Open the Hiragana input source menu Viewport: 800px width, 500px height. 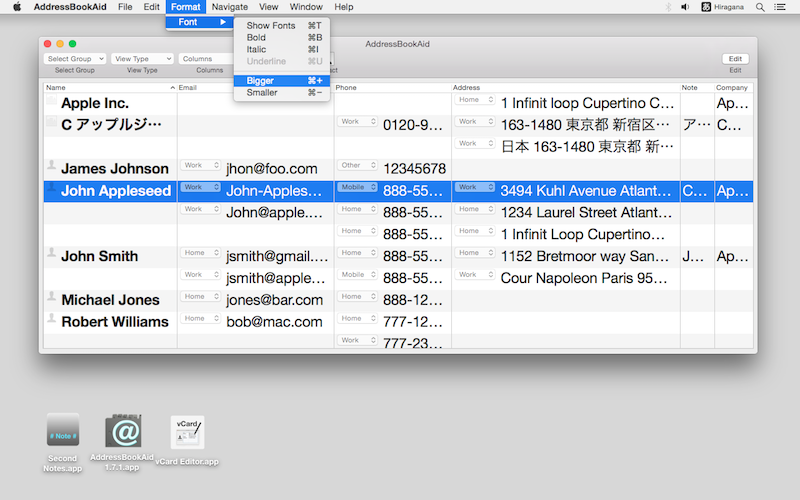(x=722, y=7)
